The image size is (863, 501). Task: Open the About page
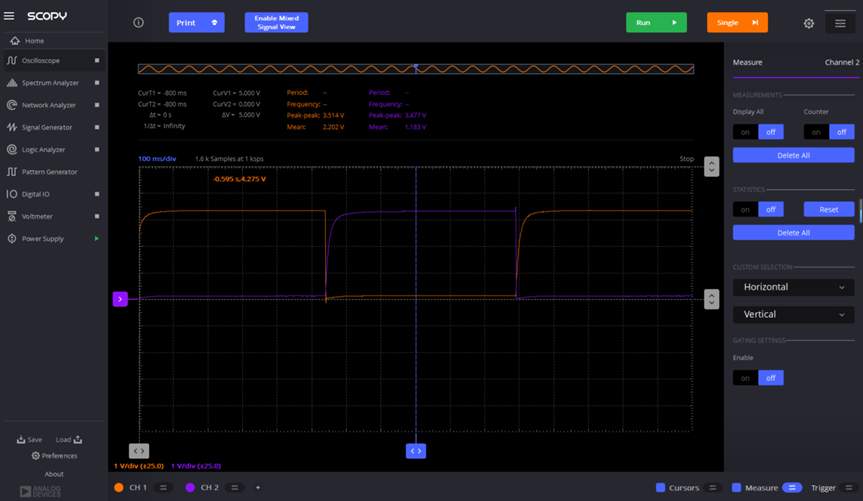(x=54, y=474)
